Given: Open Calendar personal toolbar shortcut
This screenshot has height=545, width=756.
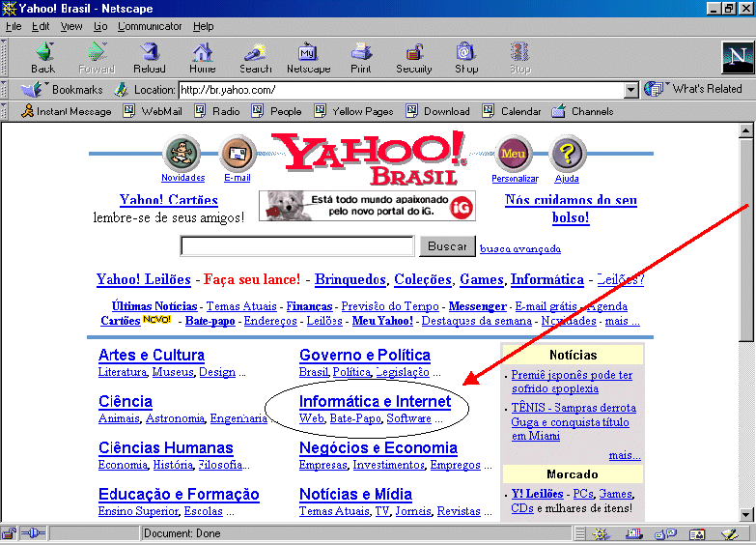Looking at the screenshot, I should tap(512, 111).
